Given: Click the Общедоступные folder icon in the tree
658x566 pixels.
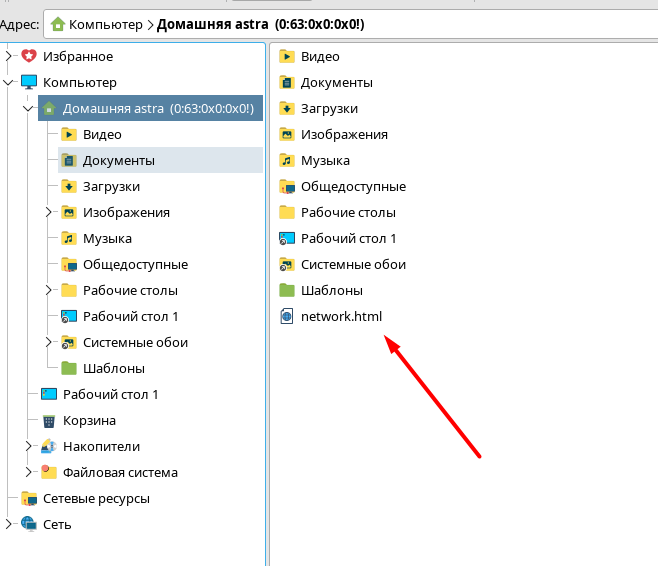Looking at the screenshot, I should point(69,264).
